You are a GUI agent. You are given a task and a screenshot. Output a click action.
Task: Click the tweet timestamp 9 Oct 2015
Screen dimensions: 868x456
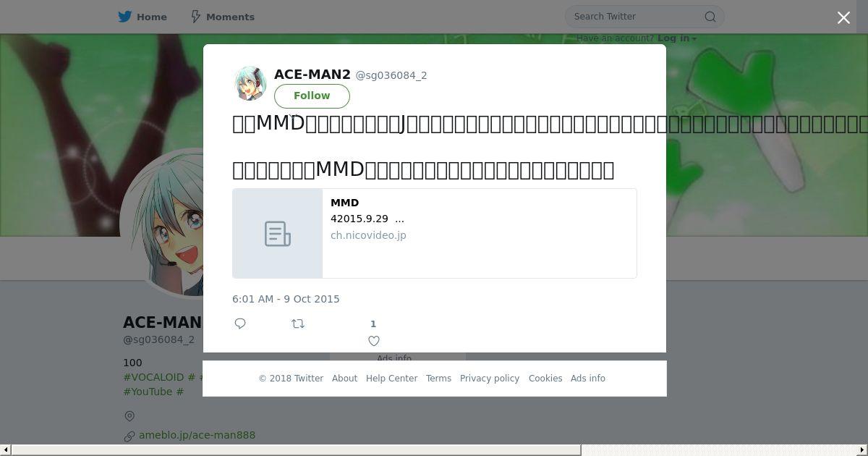coord(286,299)
